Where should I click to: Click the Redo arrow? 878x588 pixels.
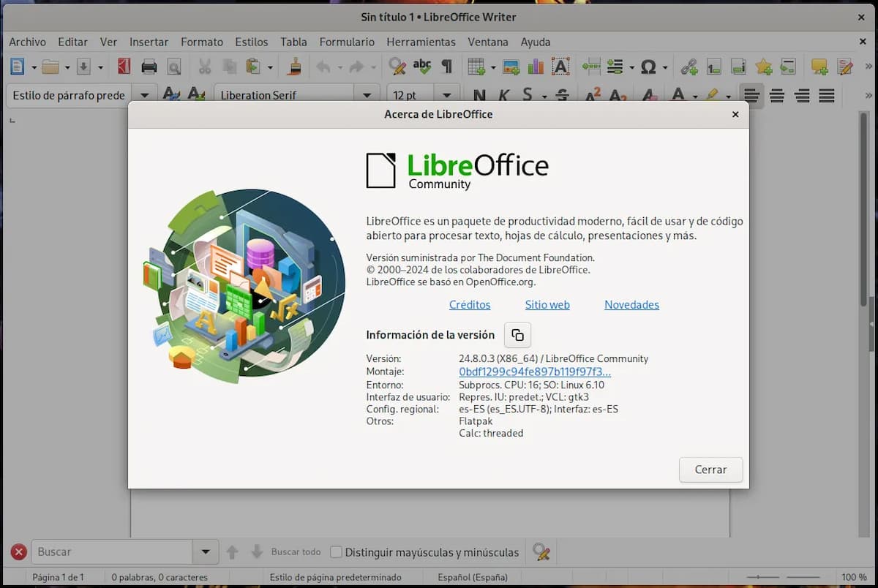[x=356, y=67]
